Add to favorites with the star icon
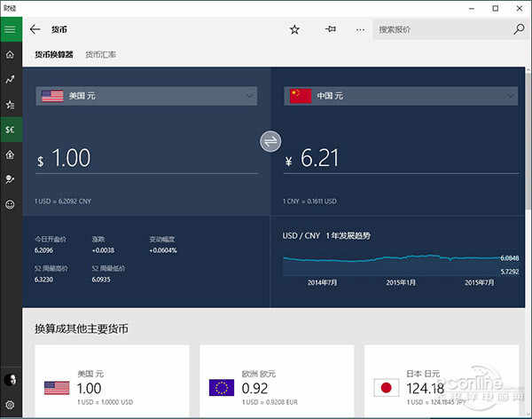 click(x=294, y=29)
